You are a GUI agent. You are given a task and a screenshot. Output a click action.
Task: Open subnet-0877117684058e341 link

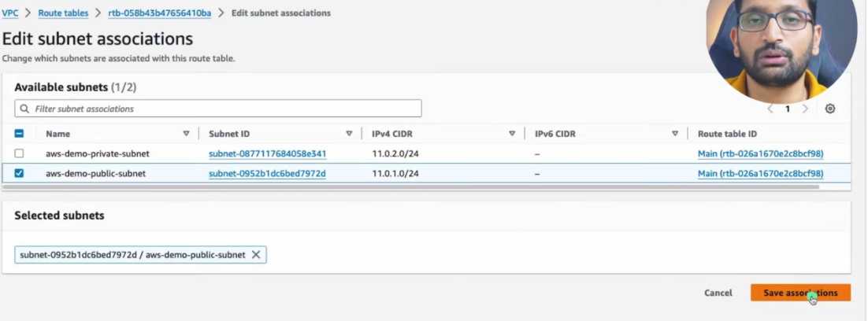tap(267, 153)
